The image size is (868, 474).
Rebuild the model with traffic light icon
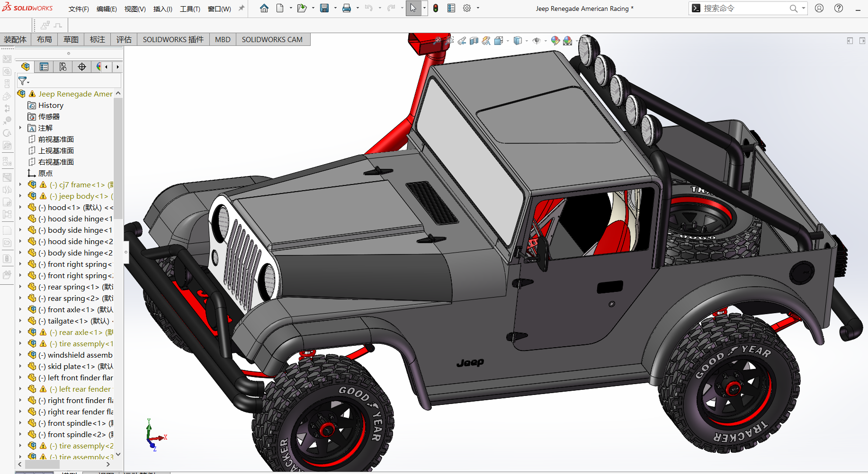point(436,8)
